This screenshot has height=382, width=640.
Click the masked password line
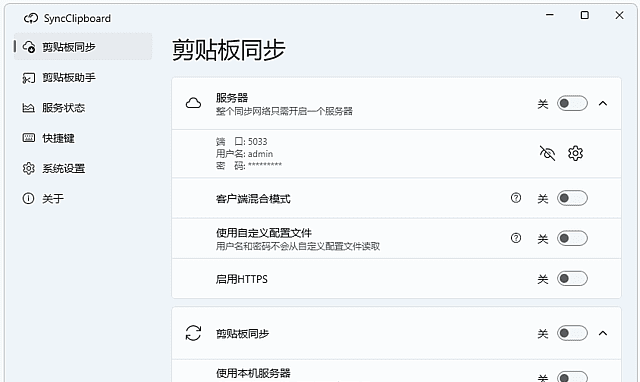click(249, 166)
